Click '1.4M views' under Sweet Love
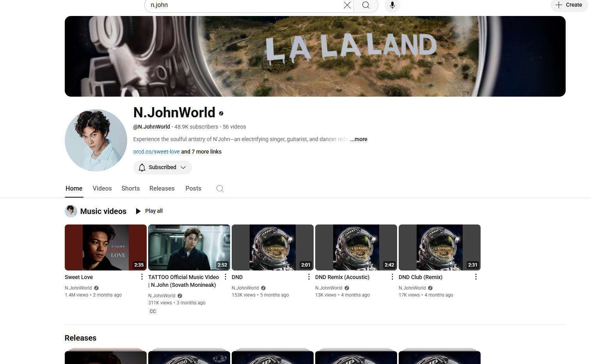 pyautogui.click(x=76, y=295)
